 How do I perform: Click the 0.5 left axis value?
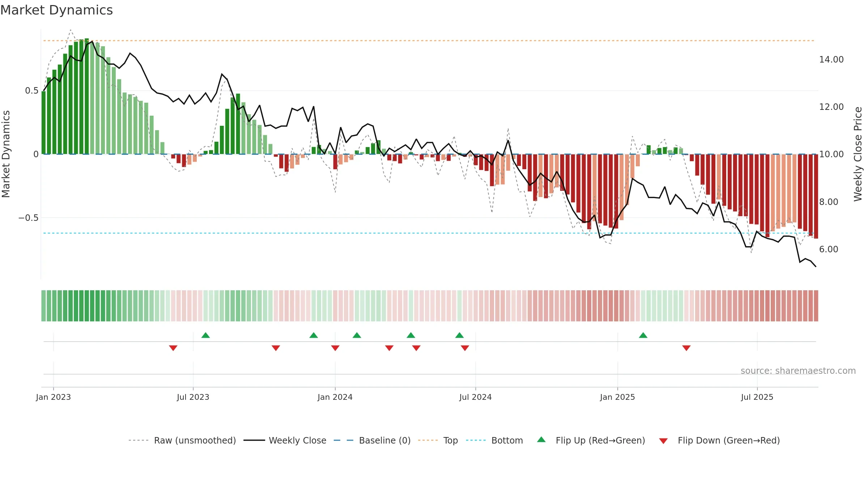tap(32, 91)
